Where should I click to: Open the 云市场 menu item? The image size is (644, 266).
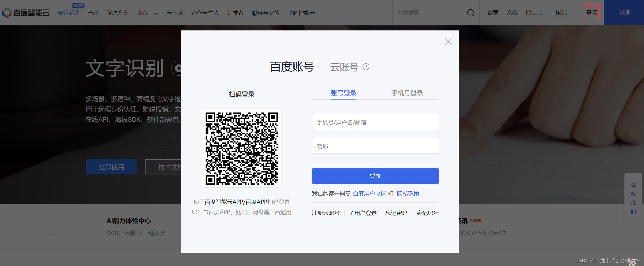pos(175,13)
